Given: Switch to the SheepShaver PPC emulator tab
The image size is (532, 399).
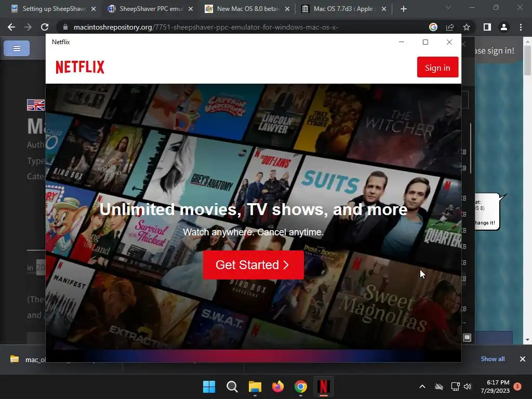Looking at the screenshot, I should pos(151,9).
